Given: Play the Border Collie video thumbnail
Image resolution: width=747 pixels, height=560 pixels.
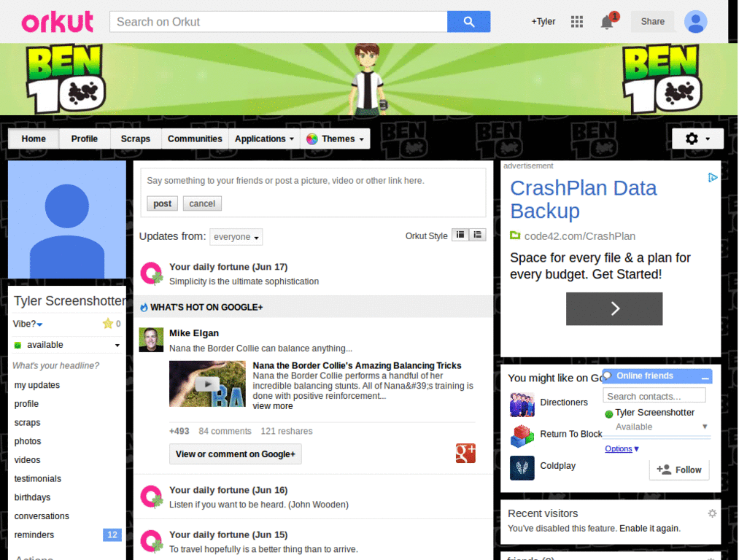Looking at the screenshot, I should tap(207, 384).
